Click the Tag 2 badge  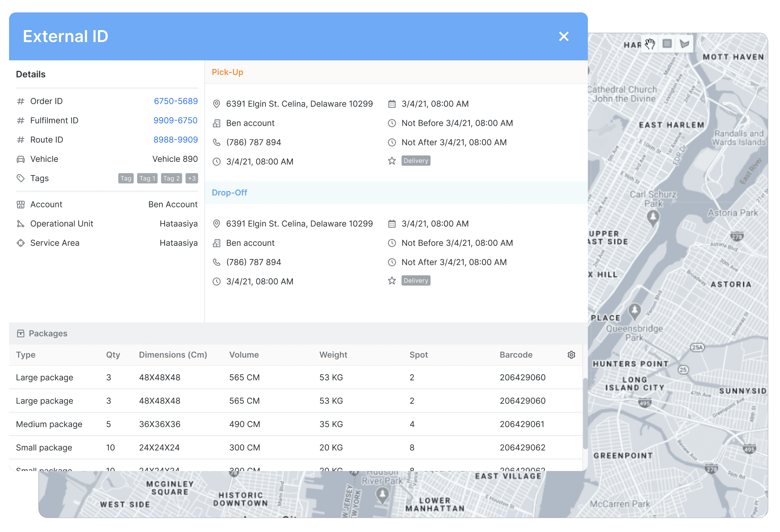[171, 178]
